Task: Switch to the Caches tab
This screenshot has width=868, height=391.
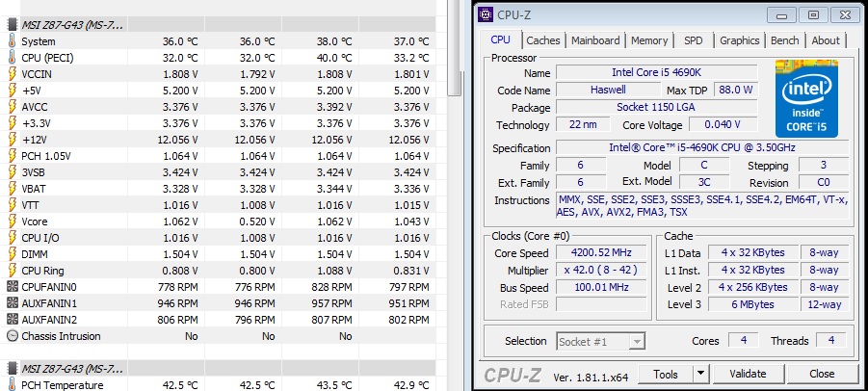Action: pos(543,40)
